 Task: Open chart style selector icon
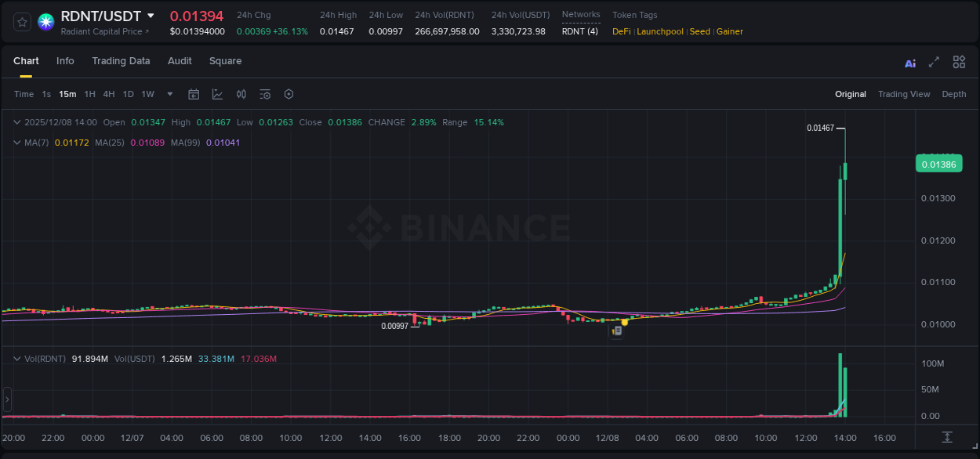tap(217, 94)
